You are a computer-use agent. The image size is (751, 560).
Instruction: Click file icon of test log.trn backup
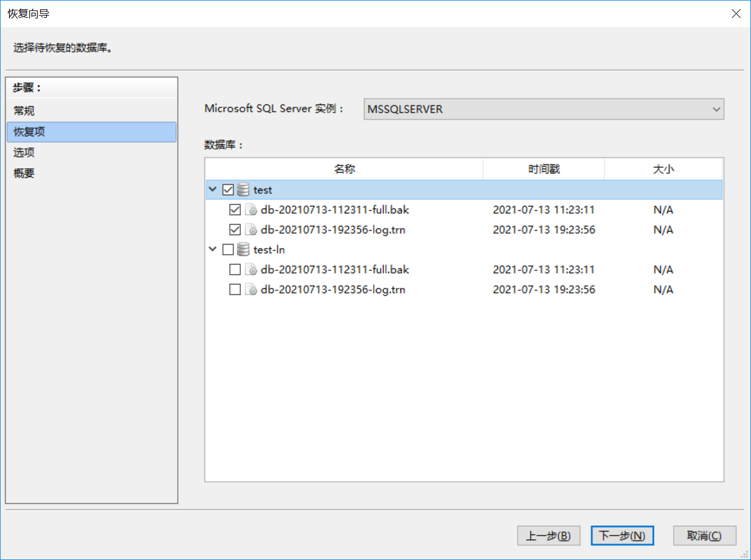tap(251, 230)
